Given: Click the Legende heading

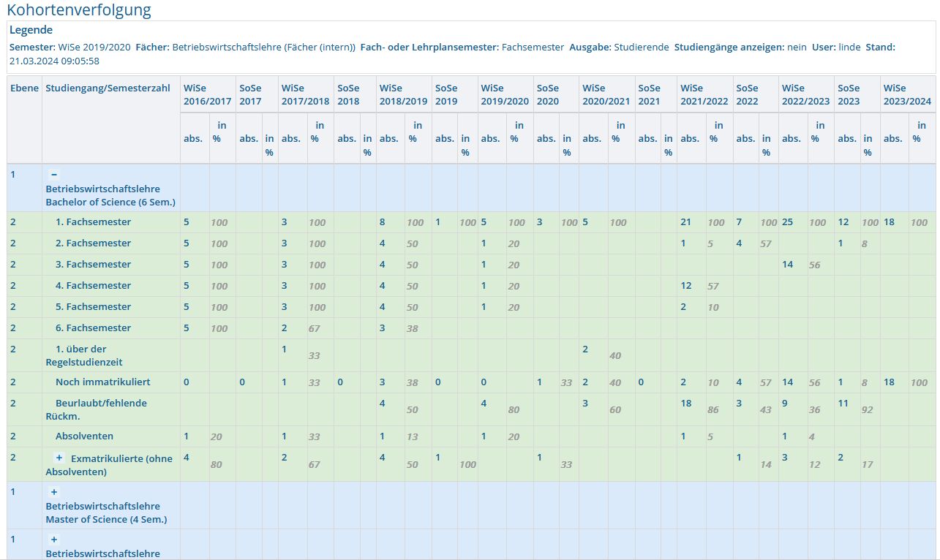Looking at the screenshot, I should [x=31, y=31].
